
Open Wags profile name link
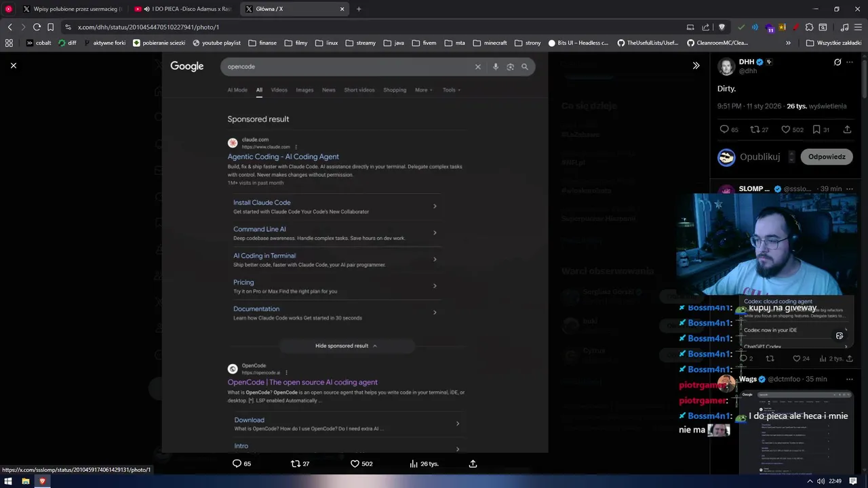pos(747,379)
